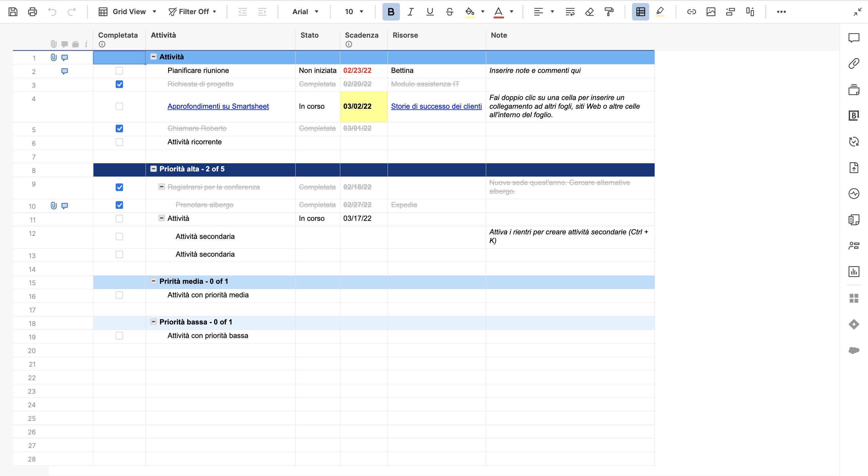Check Completata for Approfondimenti su Smartsheet
This screenshot has height=476, width=868.
(x=119, y=106)
